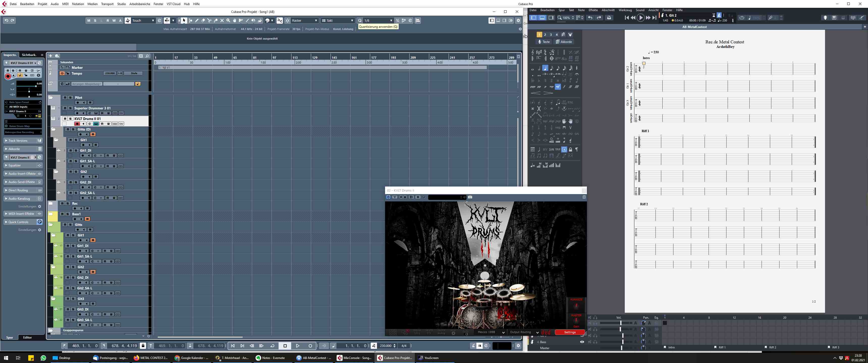868x363 pixels.
Task: Expand the Equalizer inspector section
Action: (22, 165)
